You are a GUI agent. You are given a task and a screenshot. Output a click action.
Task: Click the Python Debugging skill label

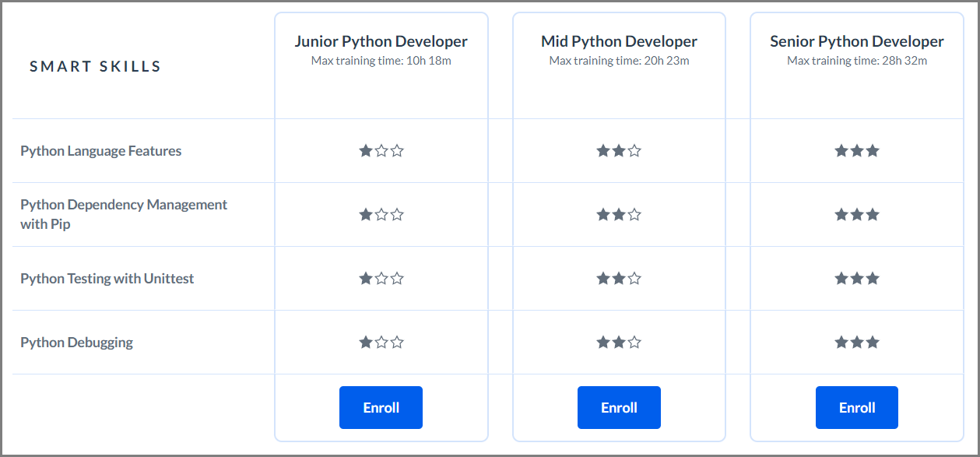click(75, 342)
